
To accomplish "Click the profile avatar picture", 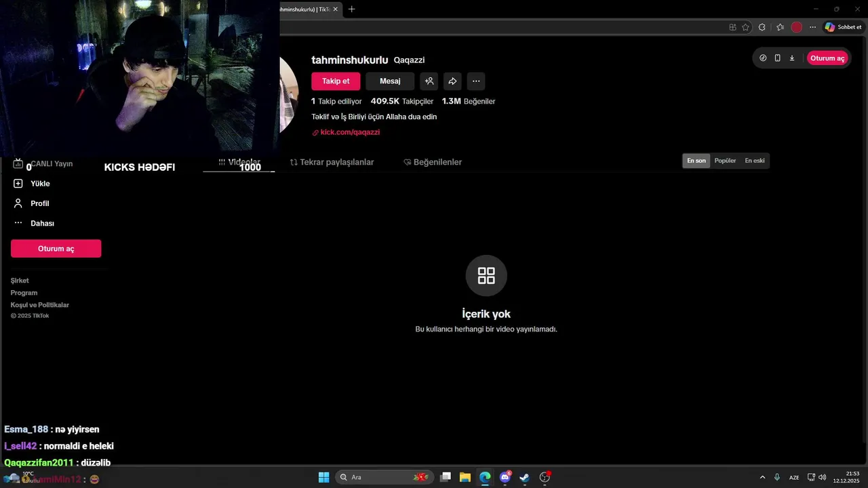I will tap(289, 95).
